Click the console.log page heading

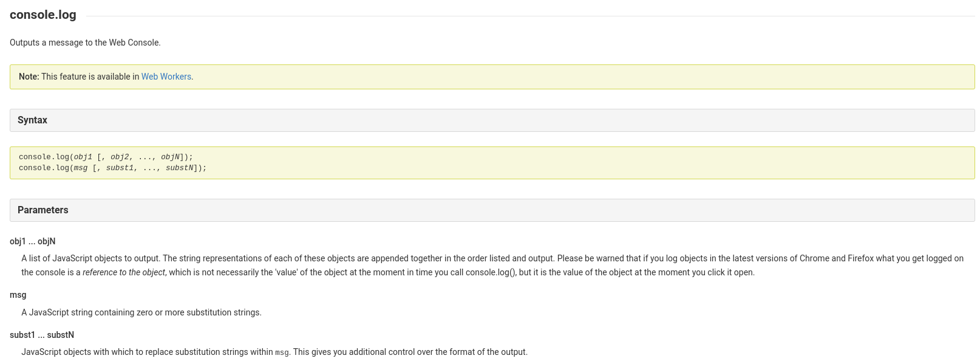coord(43,15)
